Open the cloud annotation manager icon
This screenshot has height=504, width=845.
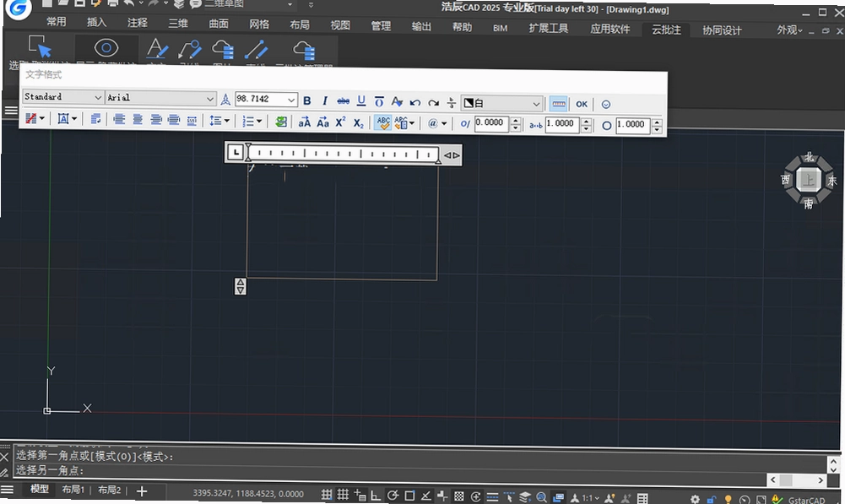(304, 51)
